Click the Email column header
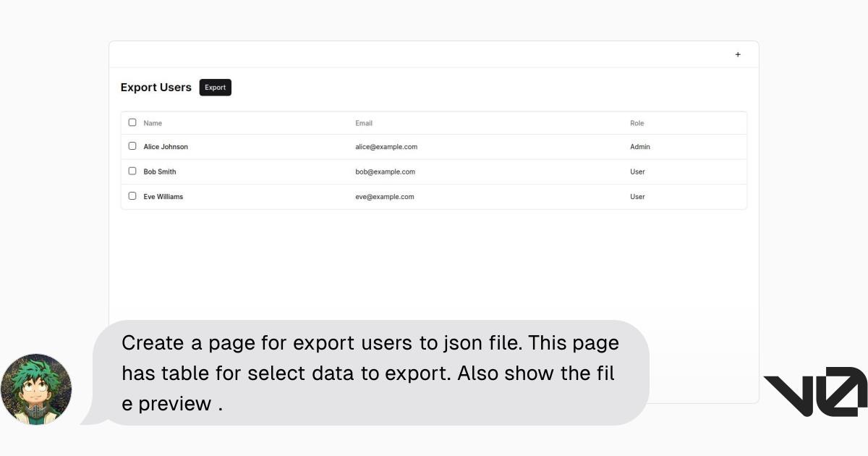This screenshot has width=868, height=456. click(x=364, y=123)
